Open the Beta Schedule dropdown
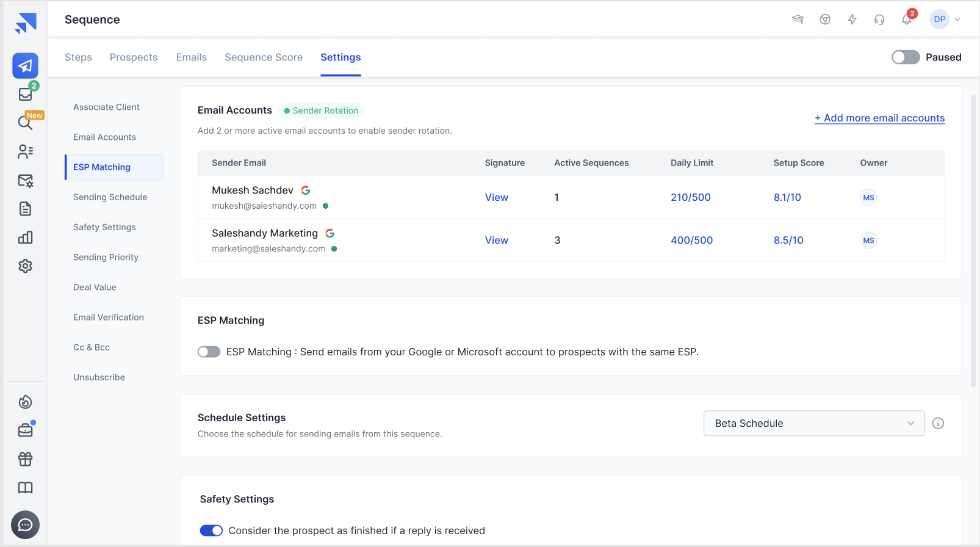 point(814,423)
